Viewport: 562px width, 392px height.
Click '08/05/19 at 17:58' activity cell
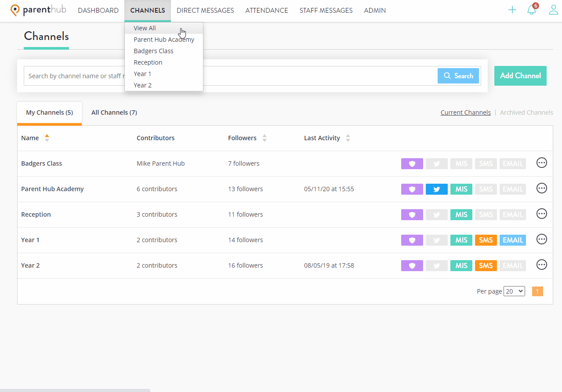click(x=329, y=265)
